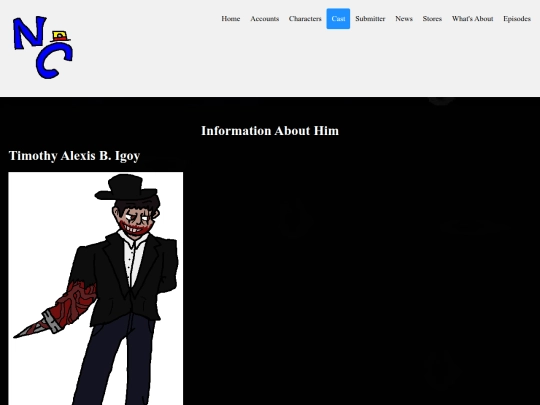This screenshot has height=405, width=540.
Task: Open the Episodes page
Action: pos(517,19)
